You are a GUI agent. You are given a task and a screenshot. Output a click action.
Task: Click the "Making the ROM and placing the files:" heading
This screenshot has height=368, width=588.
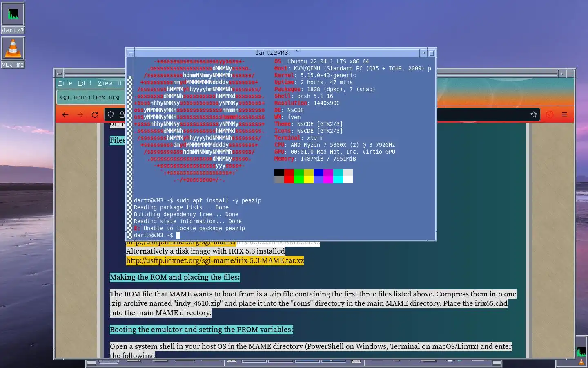tap(175, 277)
